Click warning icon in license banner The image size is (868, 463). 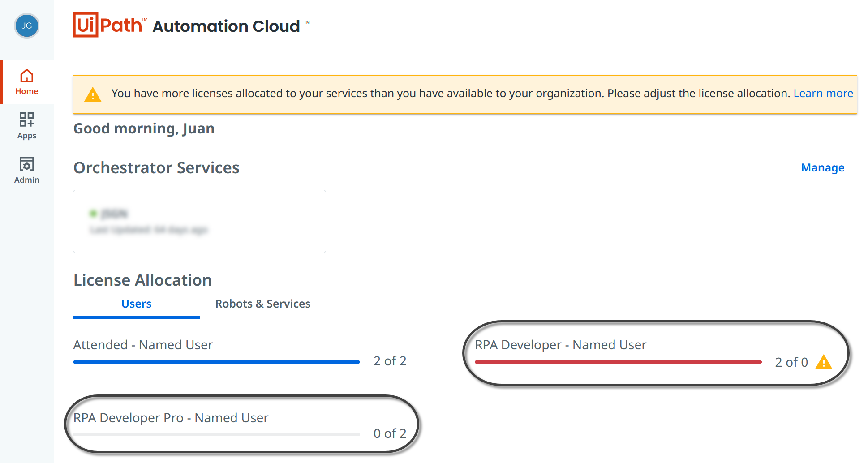pos(93,94)
